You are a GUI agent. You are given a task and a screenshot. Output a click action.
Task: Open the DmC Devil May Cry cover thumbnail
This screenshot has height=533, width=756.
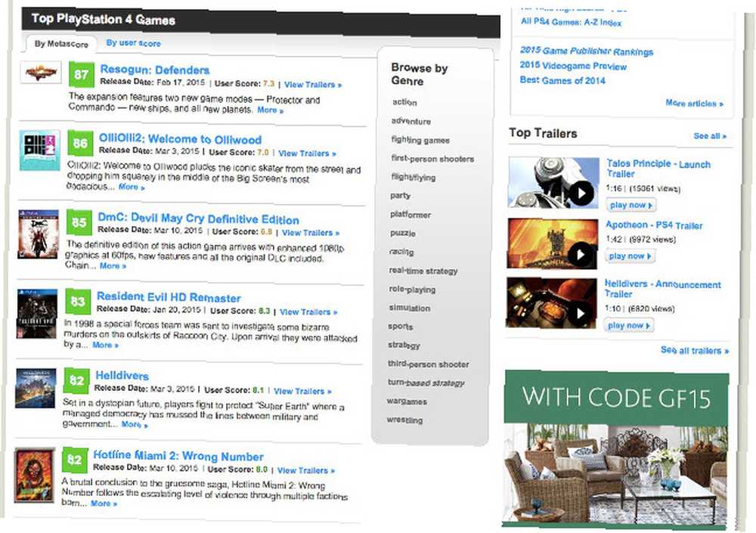coord(39,234)
